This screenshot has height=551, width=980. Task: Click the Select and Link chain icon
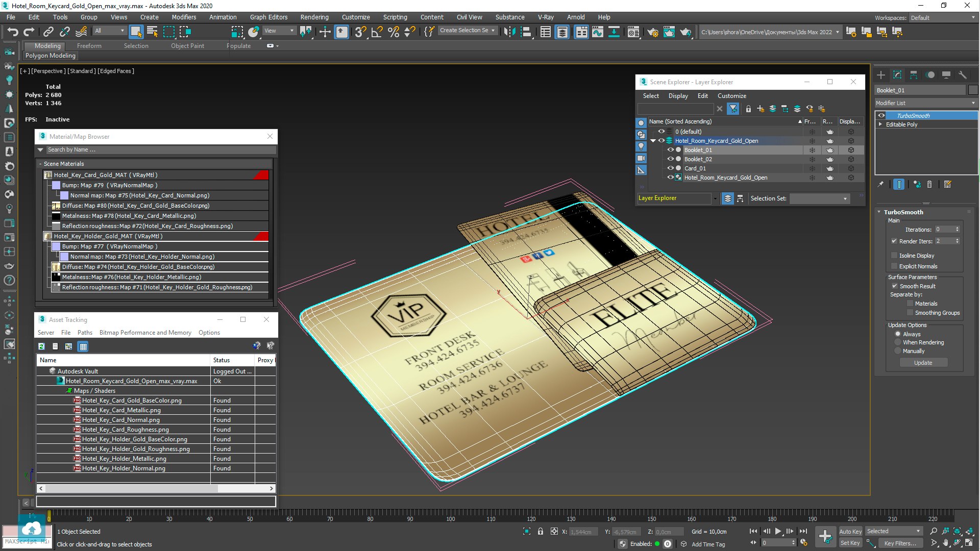[x=48, y=32]
